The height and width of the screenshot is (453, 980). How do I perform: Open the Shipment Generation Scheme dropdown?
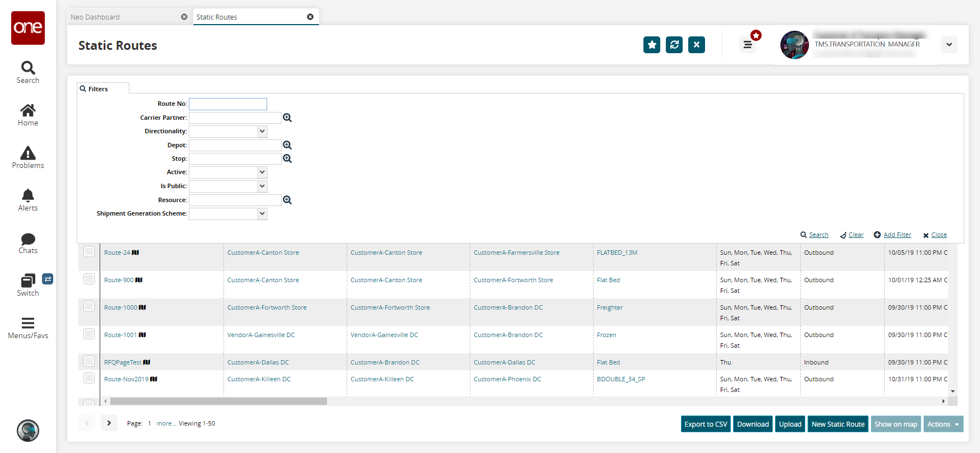[262, 213]
